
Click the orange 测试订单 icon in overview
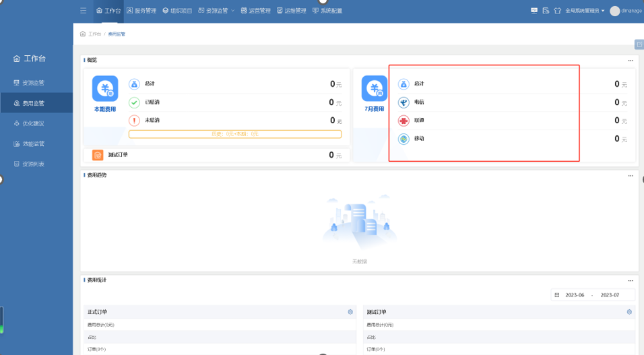coord(98,155)
